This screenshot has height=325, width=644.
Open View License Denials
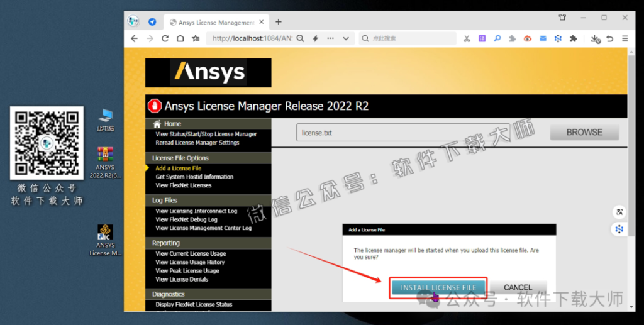click(x=182, y=280)
